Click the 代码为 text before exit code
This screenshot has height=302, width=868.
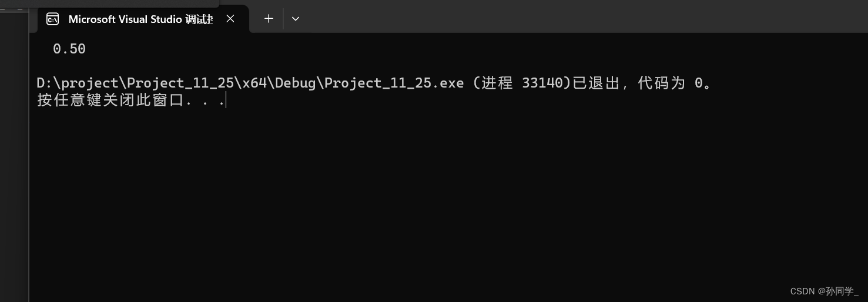pyautogui.click(x=661, y=83)
